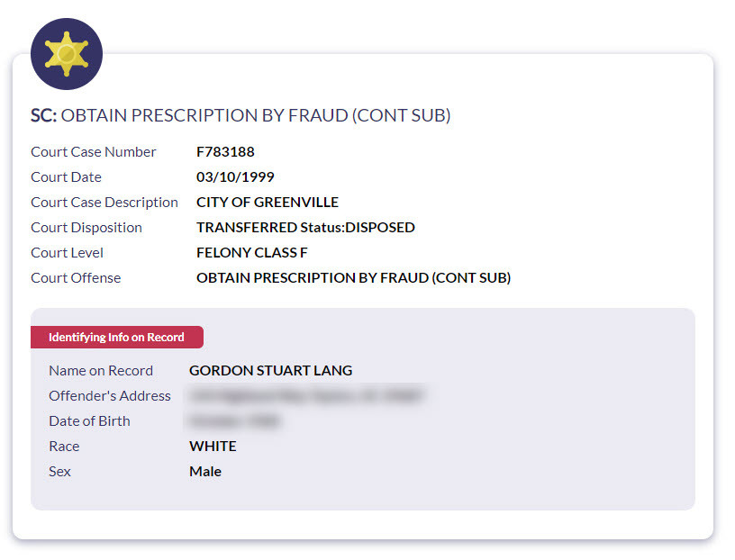
Task: Click the CITY OF GREENVILLE description
Action: pyautogui.click(x=268, y=203)
